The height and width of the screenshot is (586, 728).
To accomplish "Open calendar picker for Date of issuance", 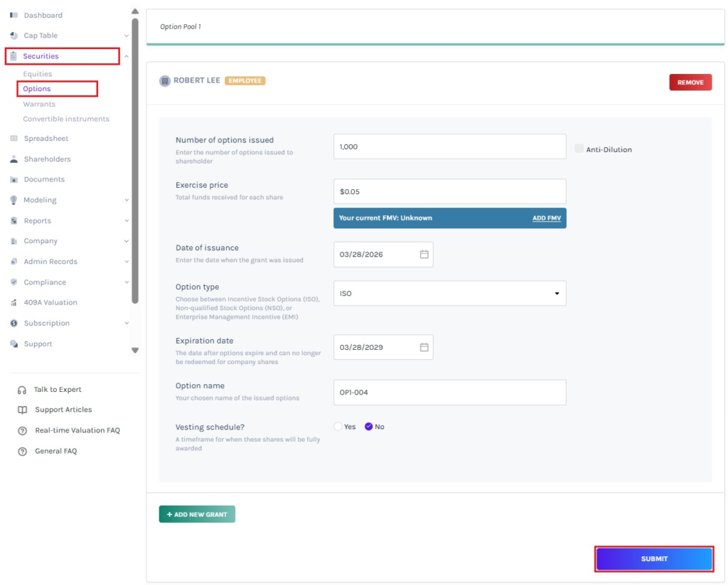I will pyautogui.click(x=424, y=255).
